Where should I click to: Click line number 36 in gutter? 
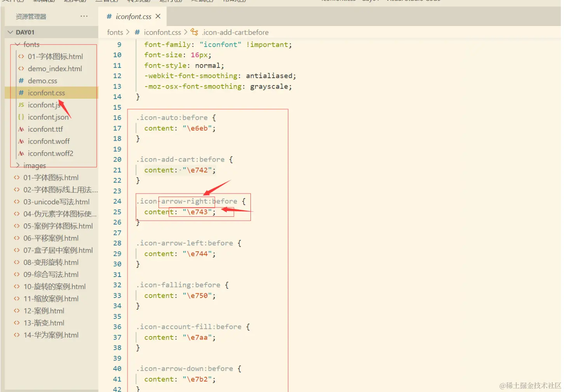(x=117, y=327)
